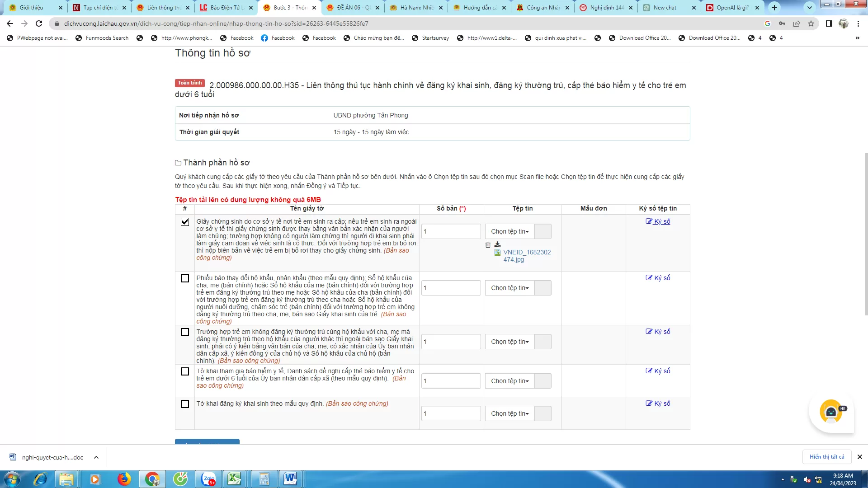This screenshot has width=868, height=488.
Task: Switch to Báo Điện Tử tab
Action: coord(227,8)
